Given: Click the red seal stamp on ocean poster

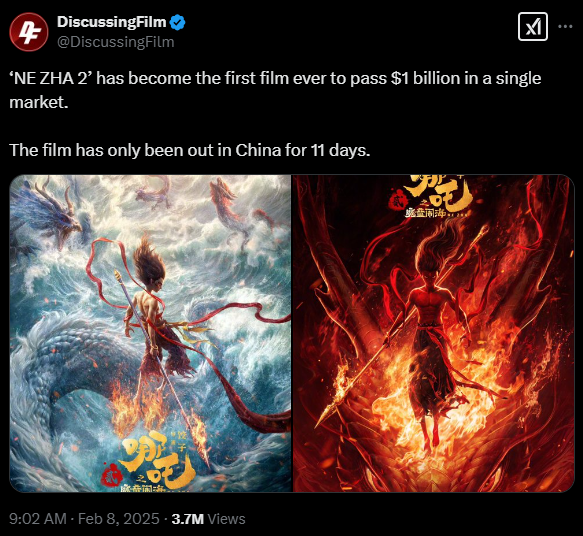Looking at the screenshot, I should point(109,474).
